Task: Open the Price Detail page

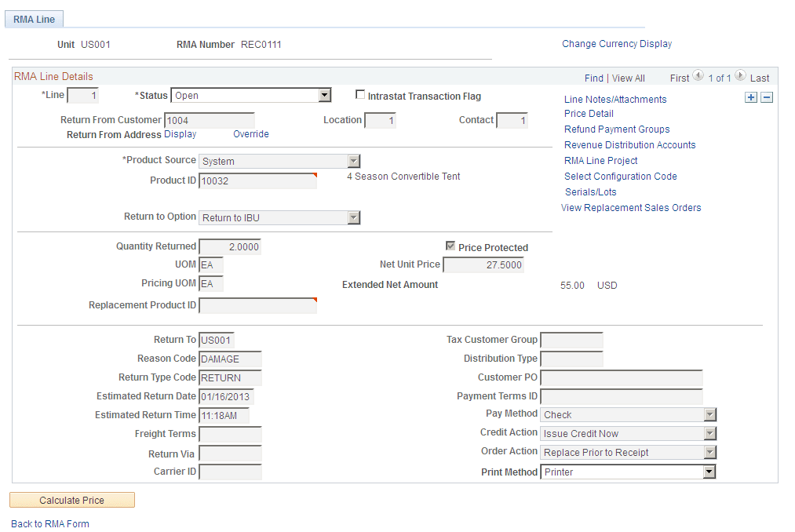Action: pyautogui.click(x=589, y=113)
